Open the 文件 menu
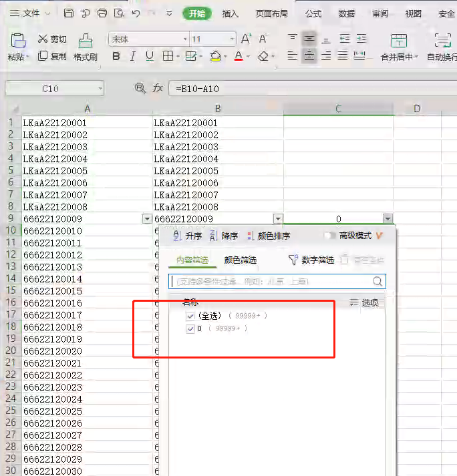This screenshot has width=457, height=476. pyautogui.click(x=30, y=13)
